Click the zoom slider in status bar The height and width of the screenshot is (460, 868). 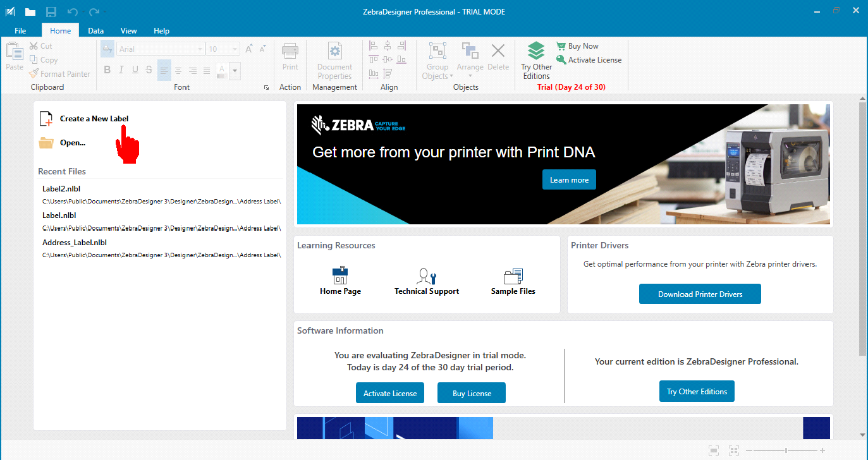point(786,451)
